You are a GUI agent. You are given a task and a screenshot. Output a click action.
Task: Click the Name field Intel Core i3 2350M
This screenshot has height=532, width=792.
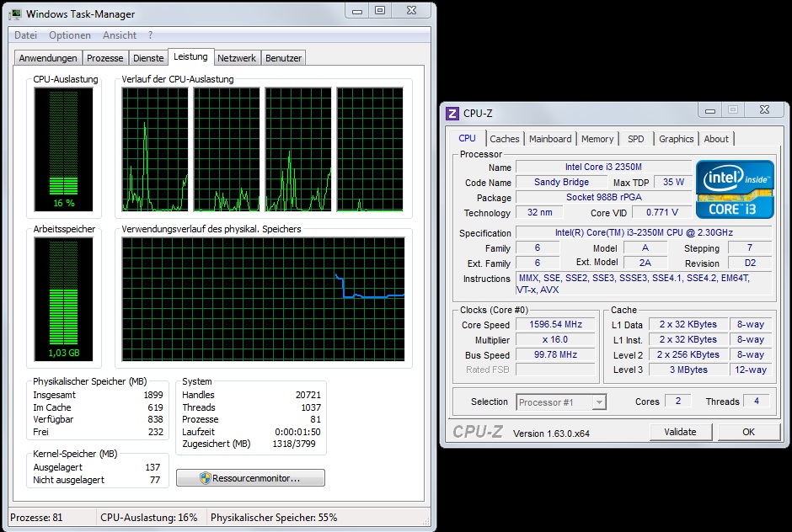pos(603,167)
